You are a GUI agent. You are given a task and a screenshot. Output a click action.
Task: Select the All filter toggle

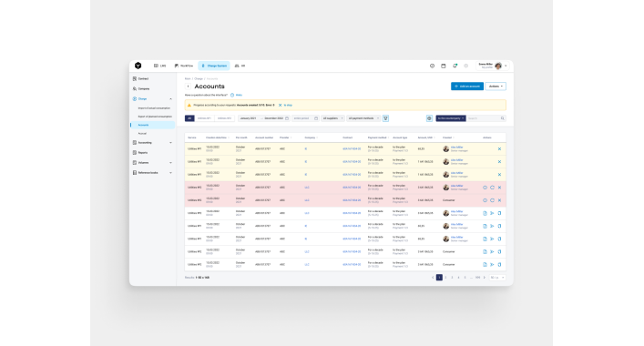pyautogui.click(x=189, y=118)
